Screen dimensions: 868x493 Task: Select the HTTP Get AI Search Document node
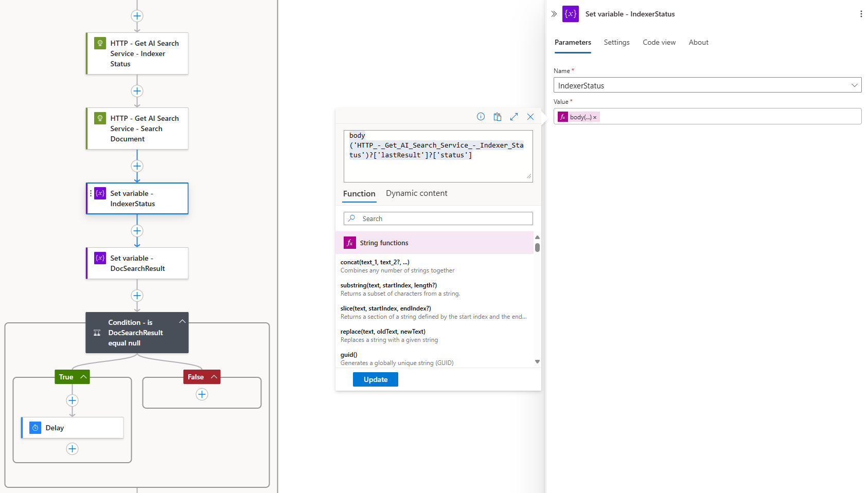pos(137,129)
